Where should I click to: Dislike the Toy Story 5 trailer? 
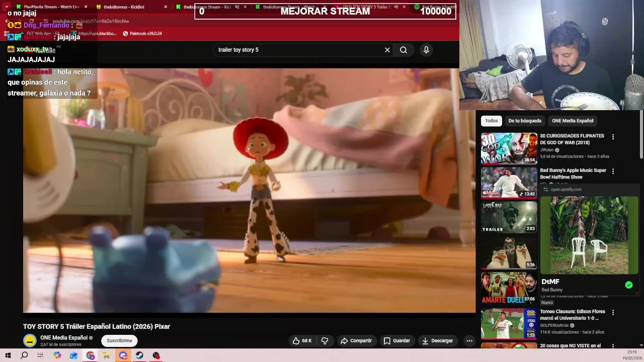(x=325, y=340)
